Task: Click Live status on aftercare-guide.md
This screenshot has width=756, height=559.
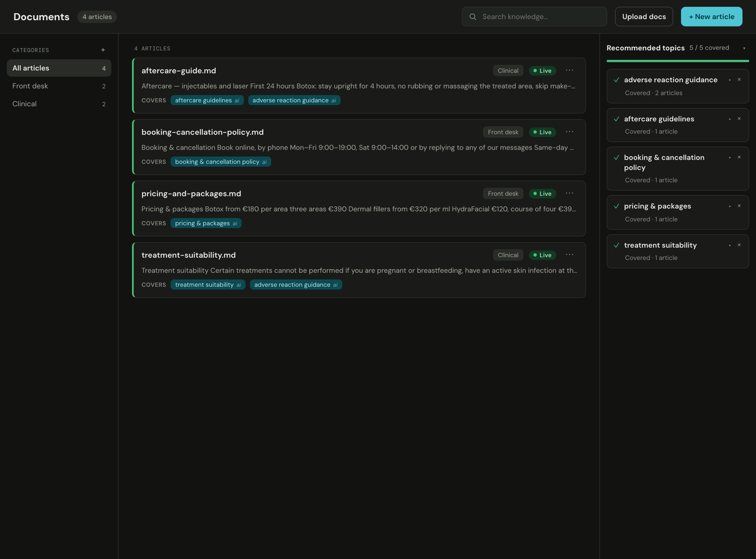Action: 542,71
